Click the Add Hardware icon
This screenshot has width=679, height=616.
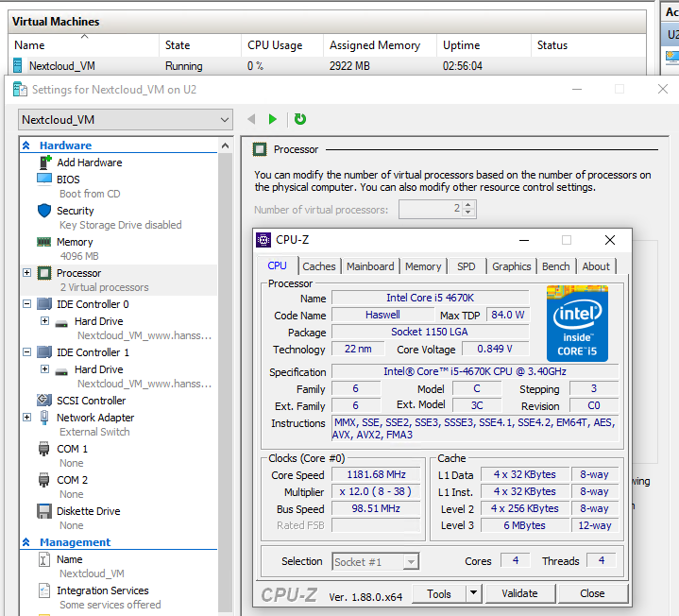tap(45, 163)
